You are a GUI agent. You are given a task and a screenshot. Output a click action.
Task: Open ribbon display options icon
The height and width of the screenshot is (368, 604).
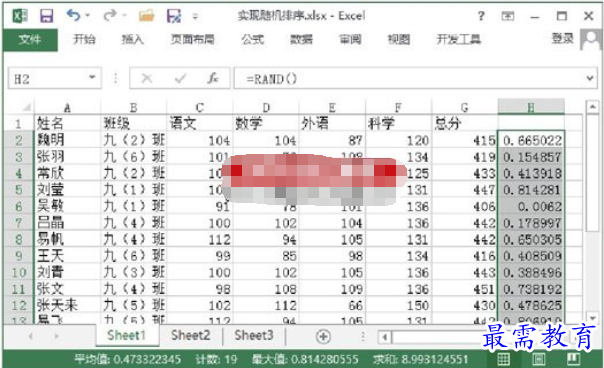coord(508,16)
